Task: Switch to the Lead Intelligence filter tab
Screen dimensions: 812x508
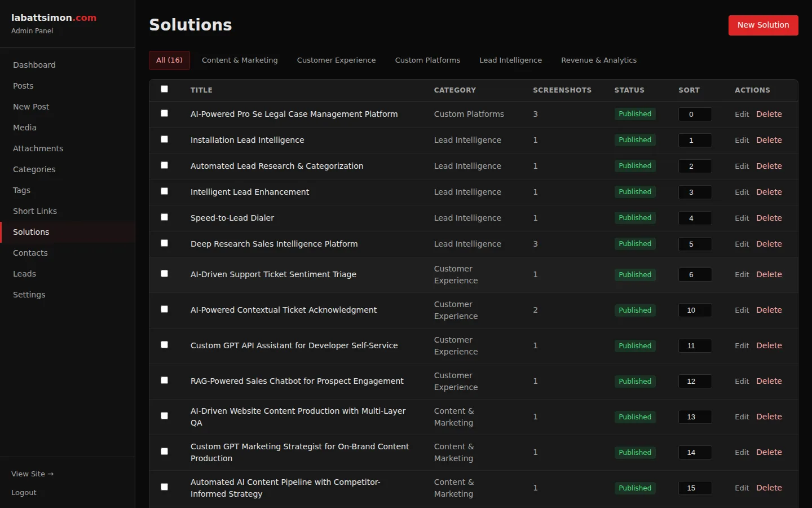Action: (x=510, y=60)
